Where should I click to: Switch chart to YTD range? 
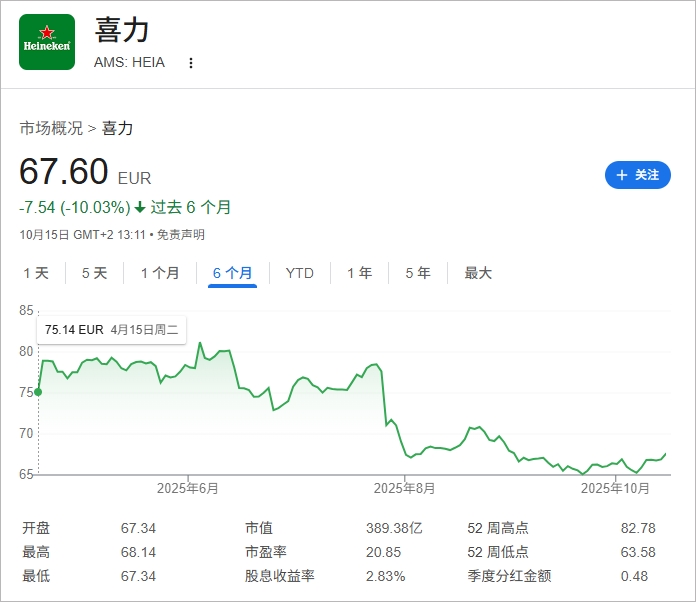tap(299, 273)
